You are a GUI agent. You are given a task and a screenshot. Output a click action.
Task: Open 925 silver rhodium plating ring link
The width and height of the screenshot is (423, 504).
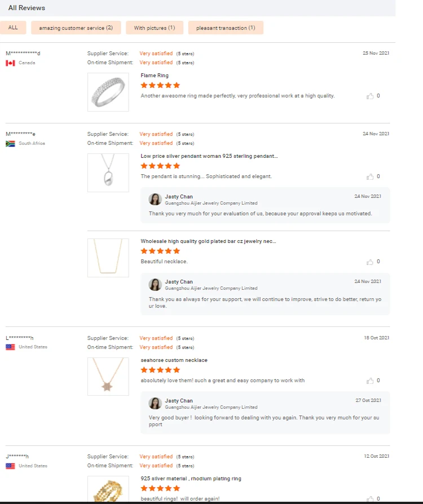[191, 479]
